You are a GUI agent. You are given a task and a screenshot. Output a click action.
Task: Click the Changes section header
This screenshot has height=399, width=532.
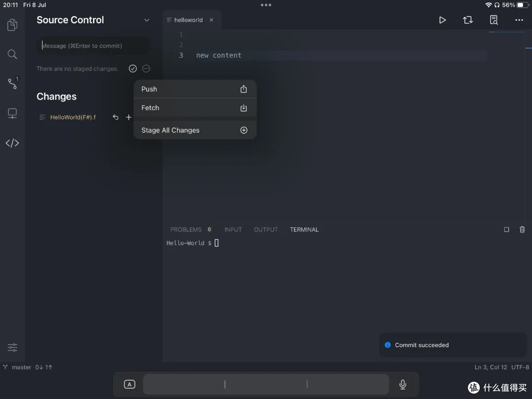[56, 97]
